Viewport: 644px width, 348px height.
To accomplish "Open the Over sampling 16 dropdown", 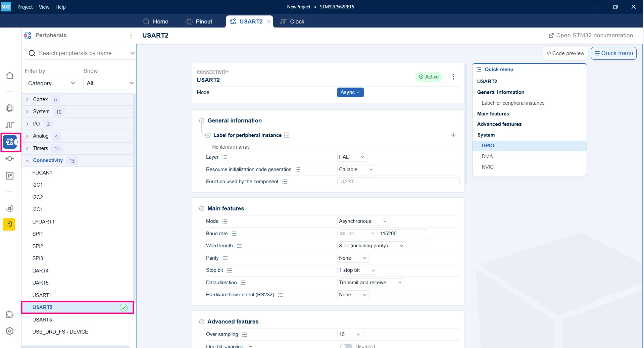I will [350, 334].
